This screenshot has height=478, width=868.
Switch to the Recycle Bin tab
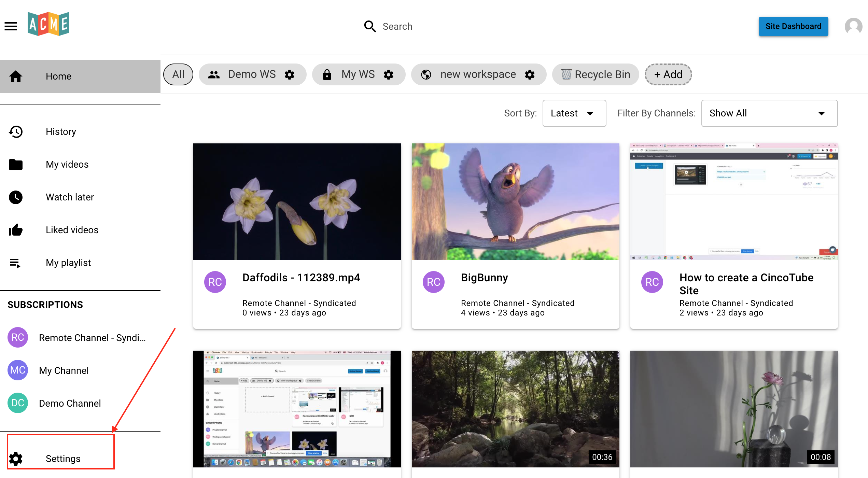596,74
